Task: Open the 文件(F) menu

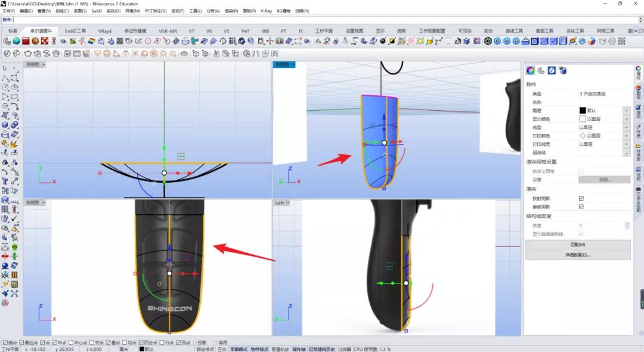Action: tap(8, 11)
